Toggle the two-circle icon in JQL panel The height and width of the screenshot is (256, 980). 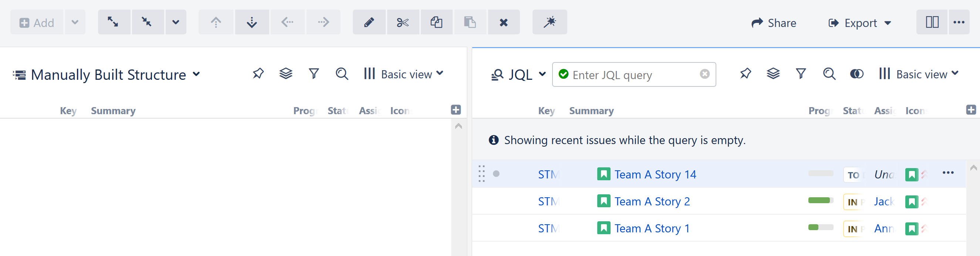coord(856,74)
